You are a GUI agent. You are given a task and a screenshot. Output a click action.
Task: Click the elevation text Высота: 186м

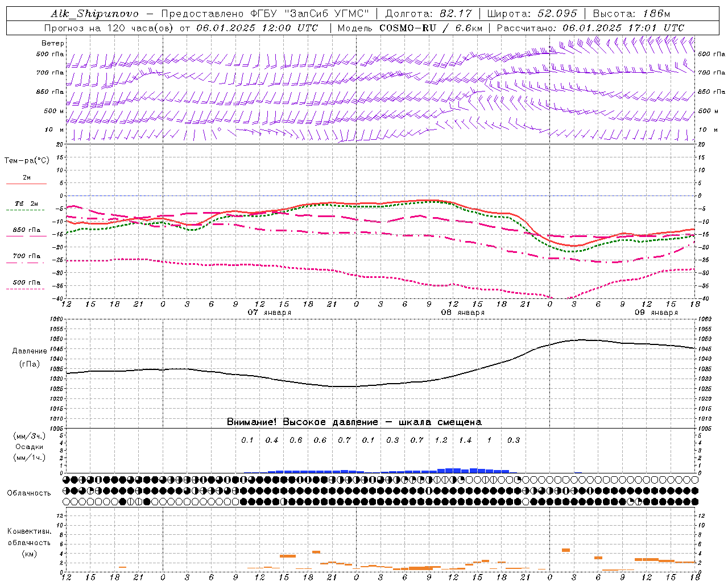(x=632, y=14)
